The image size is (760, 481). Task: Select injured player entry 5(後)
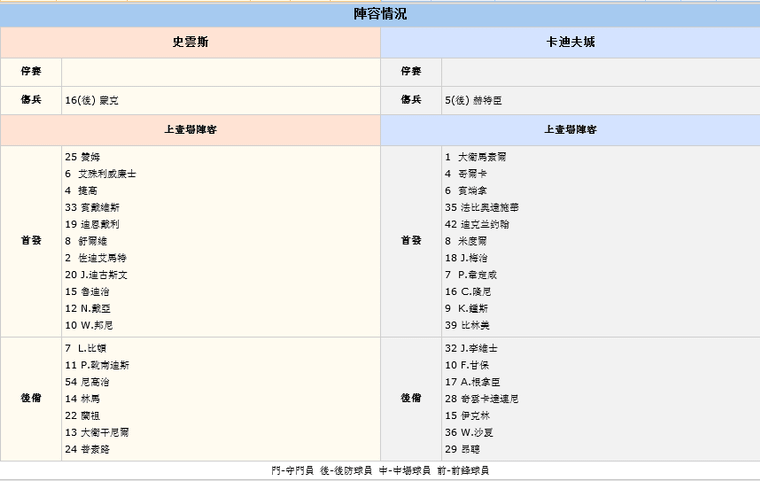tap(474, 100)
